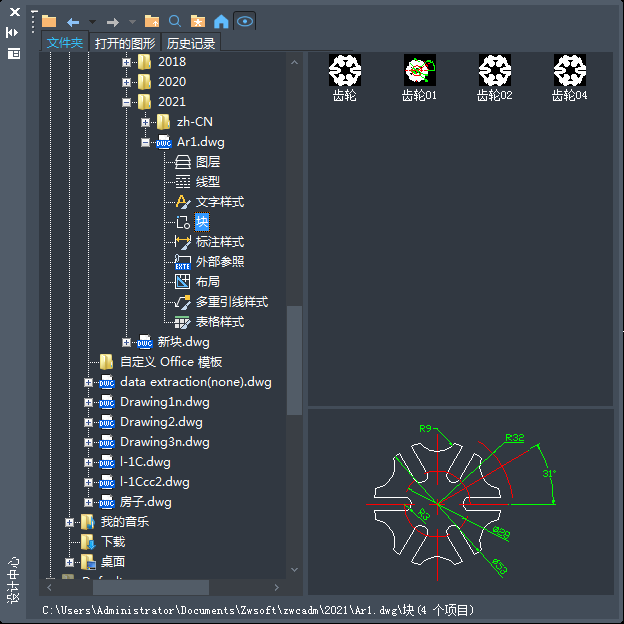Expand the 2020 folder node
Image resolution: width=624 pixels, height=624 pixels.
tap(127, 82)
